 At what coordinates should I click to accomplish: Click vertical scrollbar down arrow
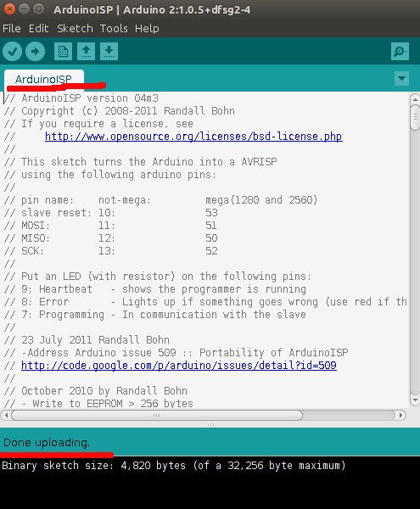tap(415, 400)
